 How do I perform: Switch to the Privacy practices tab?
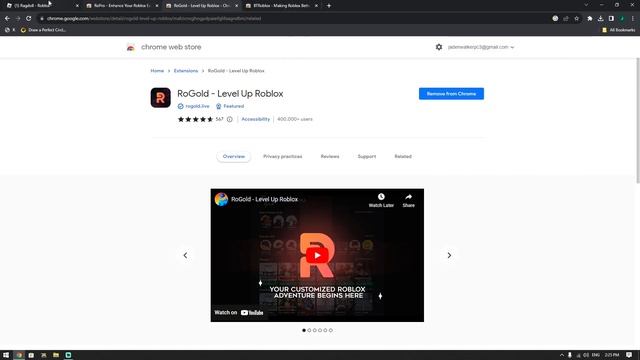[x=282, y=156]
